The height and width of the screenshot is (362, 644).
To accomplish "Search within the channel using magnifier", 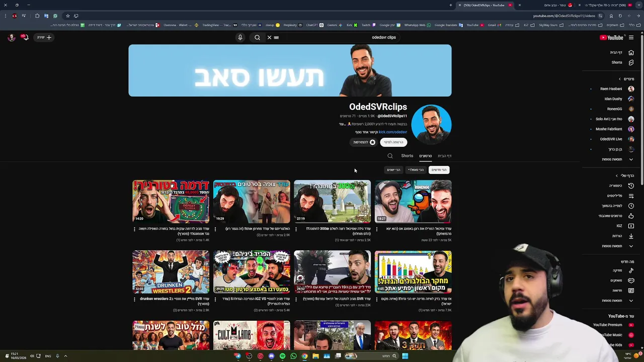I will [x=390, y=156].
